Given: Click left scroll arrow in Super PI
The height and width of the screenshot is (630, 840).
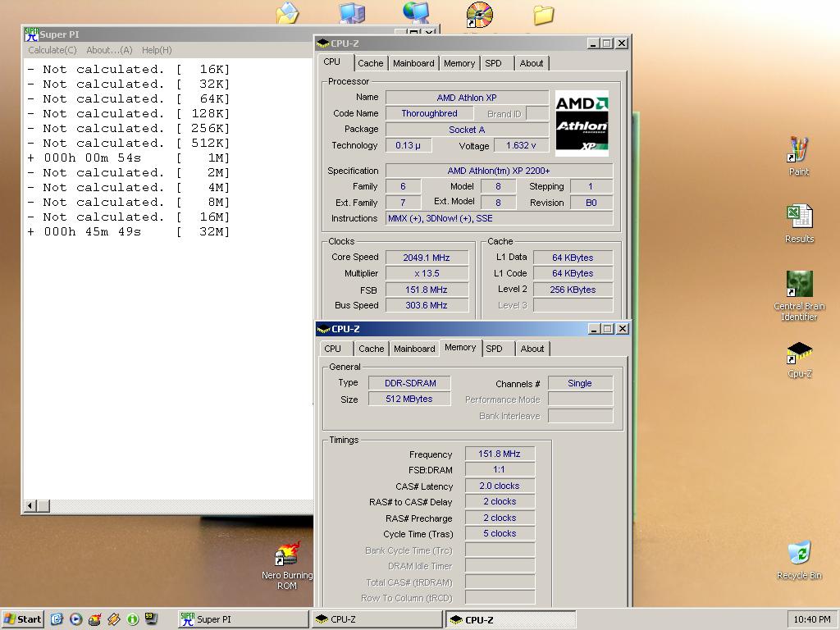Looking at the screenshot, I should pos(30,505).
